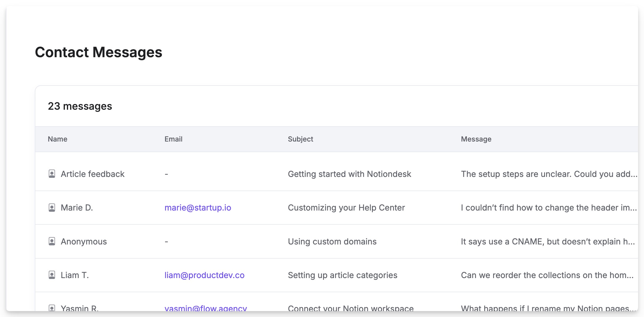Click the empty email dash for Anonymous

coord(166,242)
